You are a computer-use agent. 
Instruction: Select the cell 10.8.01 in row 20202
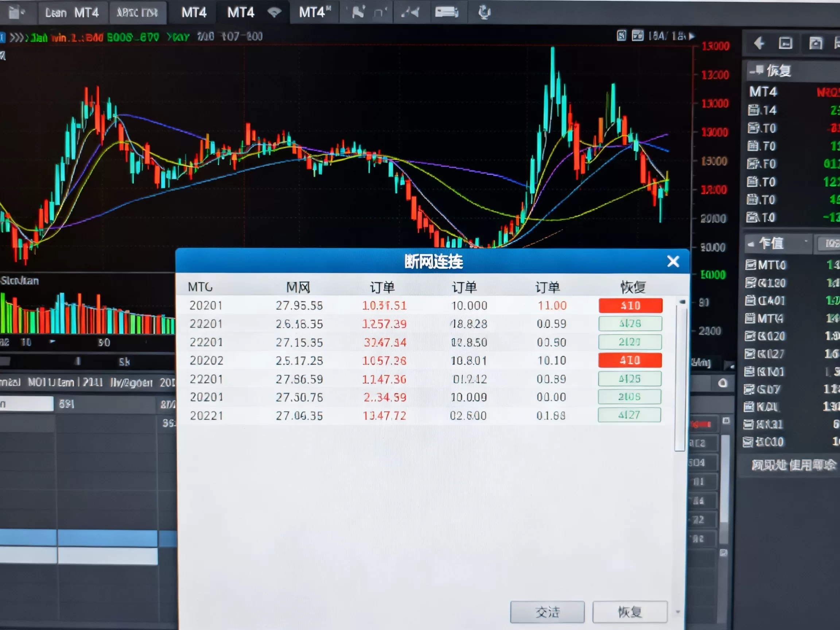[x=468, y=360]
